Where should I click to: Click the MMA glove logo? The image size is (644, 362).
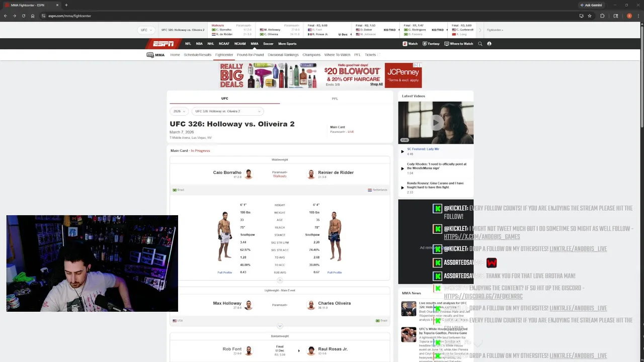(x=150, y=55)
